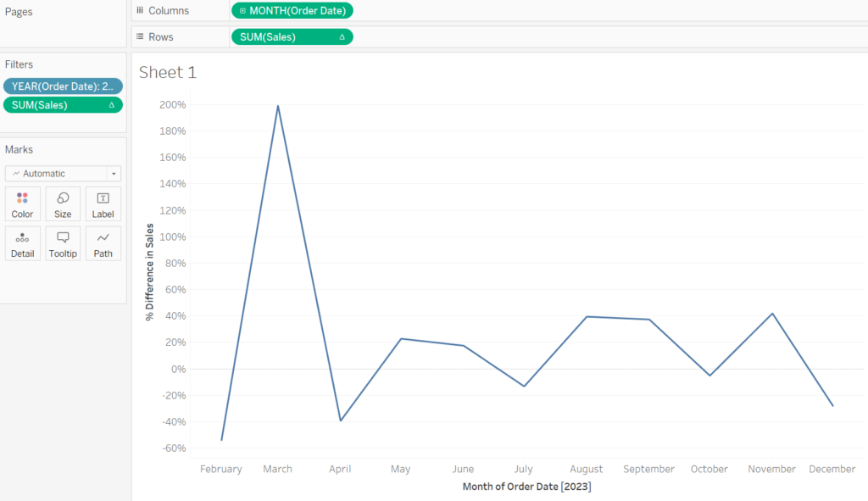The height and width of the screenshot is (501, 868).
Task: Click delta icon on Rows SUM(Sales) pill
Action: 342,37
